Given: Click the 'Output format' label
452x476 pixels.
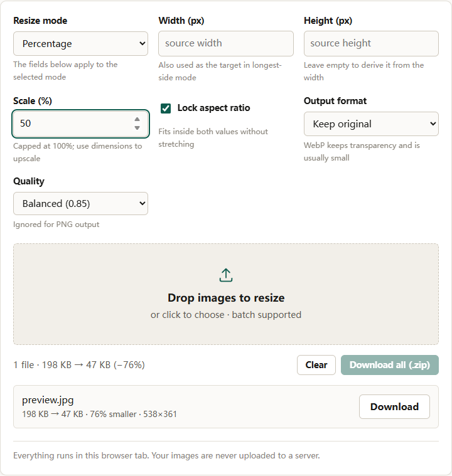Looking at the screenshot, I should point(335,101).
